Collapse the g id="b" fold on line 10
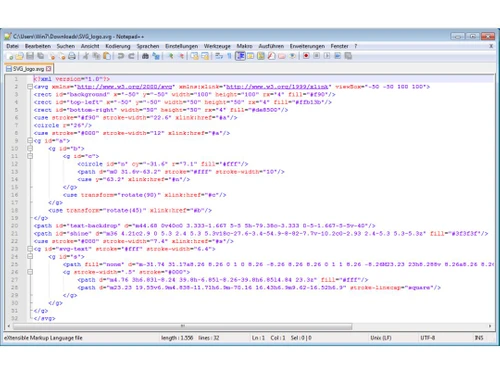This screenshot has width=500, height=375. pyautogui.click(x=30, y=148)
